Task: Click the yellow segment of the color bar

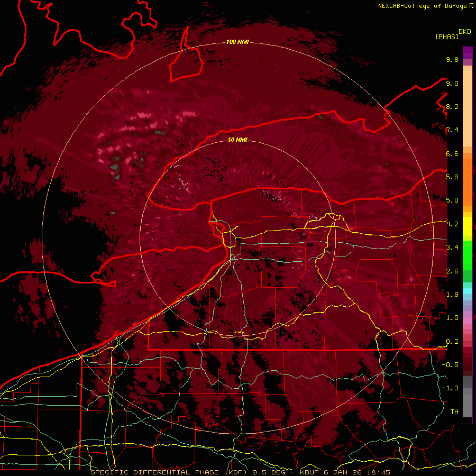Action: coord(467,226)
